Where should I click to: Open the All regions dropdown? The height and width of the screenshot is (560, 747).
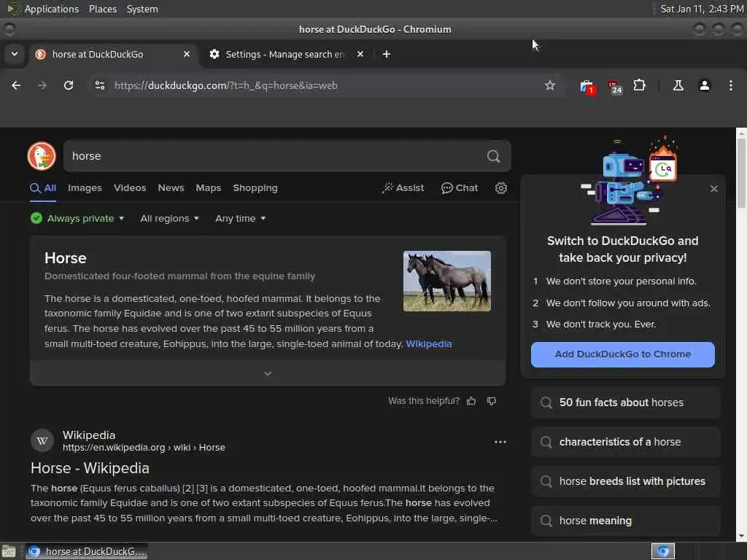(x=169, y=219)
